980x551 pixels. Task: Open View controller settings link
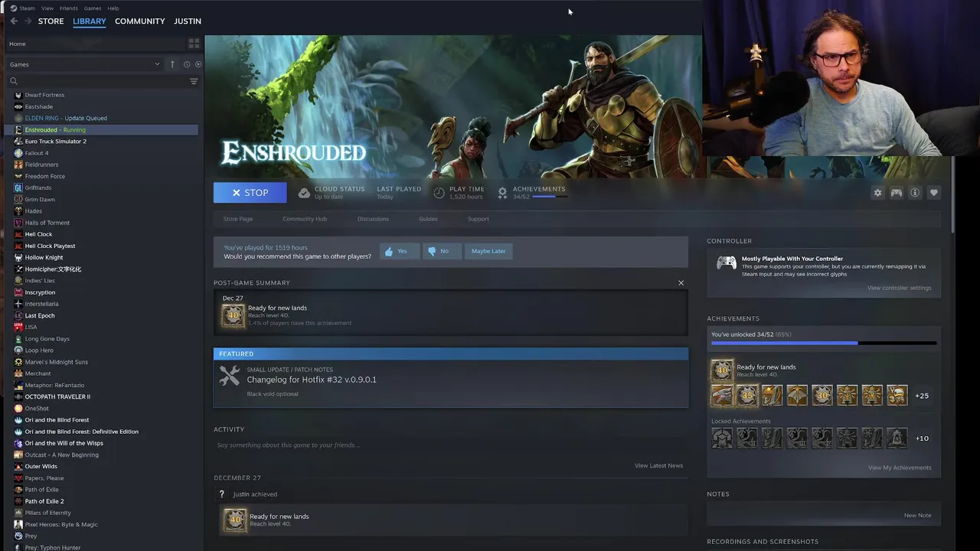coord(899,288)
